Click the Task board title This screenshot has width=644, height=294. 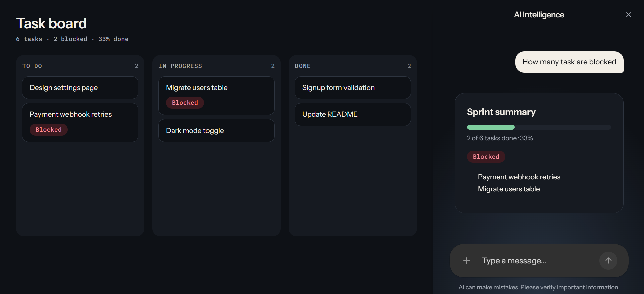(51, 23)
